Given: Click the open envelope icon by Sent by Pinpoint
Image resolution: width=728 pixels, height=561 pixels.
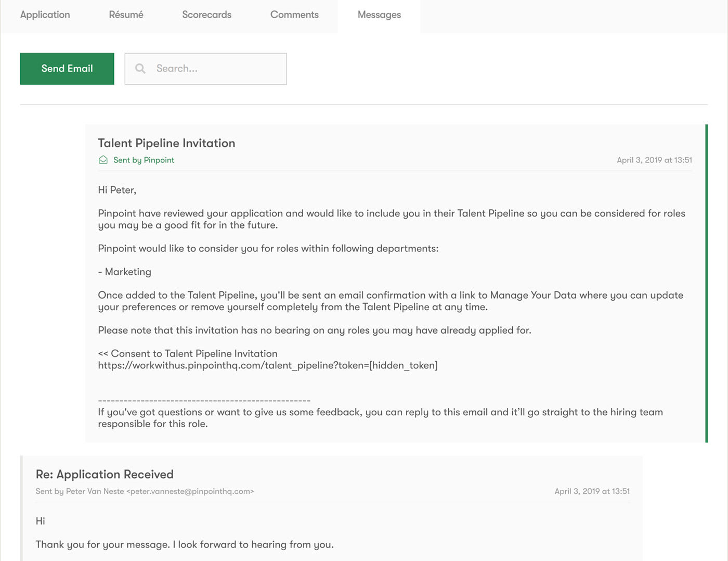Looking at the screenshot, I should pyautogui.click(x=103, y=160).
